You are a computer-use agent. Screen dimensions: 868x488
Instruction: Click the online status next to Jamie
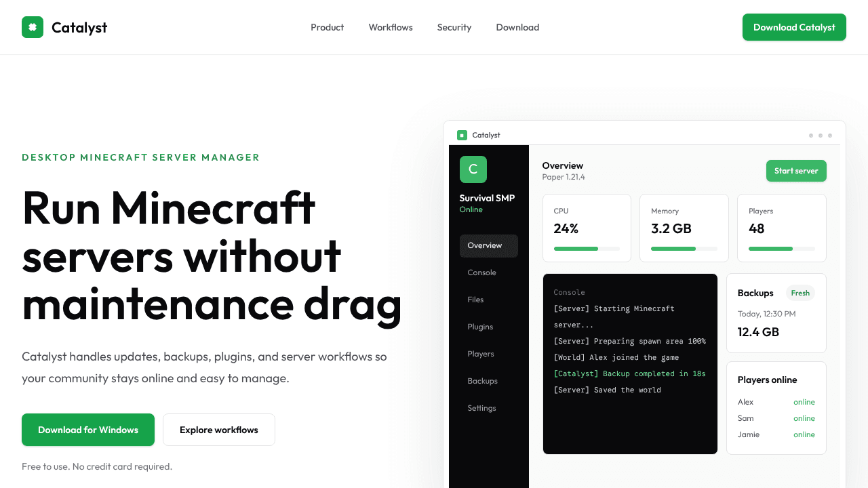click(x=804, y=434)
